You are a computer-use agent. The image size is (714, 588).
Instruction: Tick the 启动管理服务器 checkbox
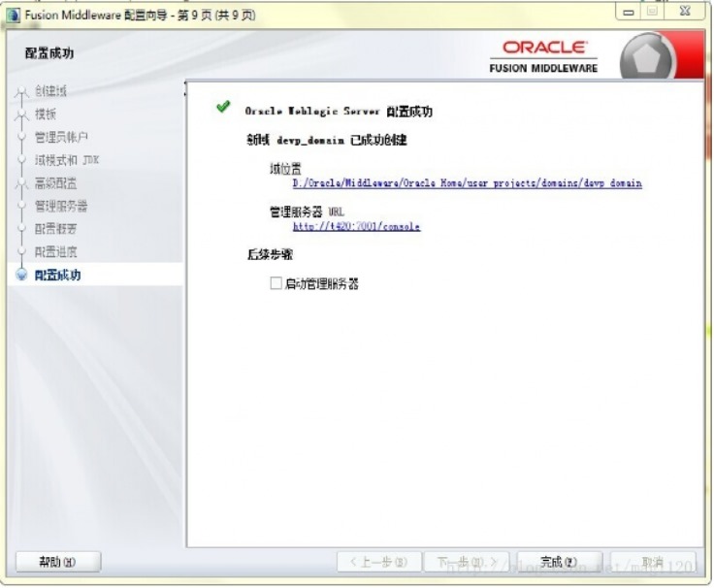(276, 283)
